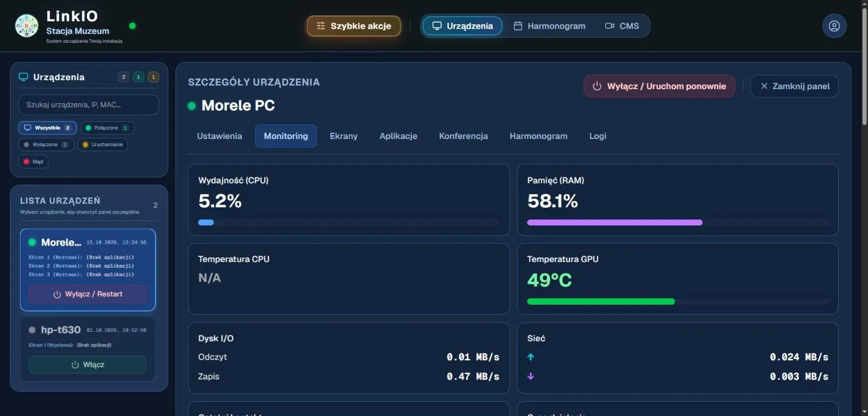The width and height of the screenshot is (868, 416).
Task: Select the Morele device card
Action: click(88, 270)
